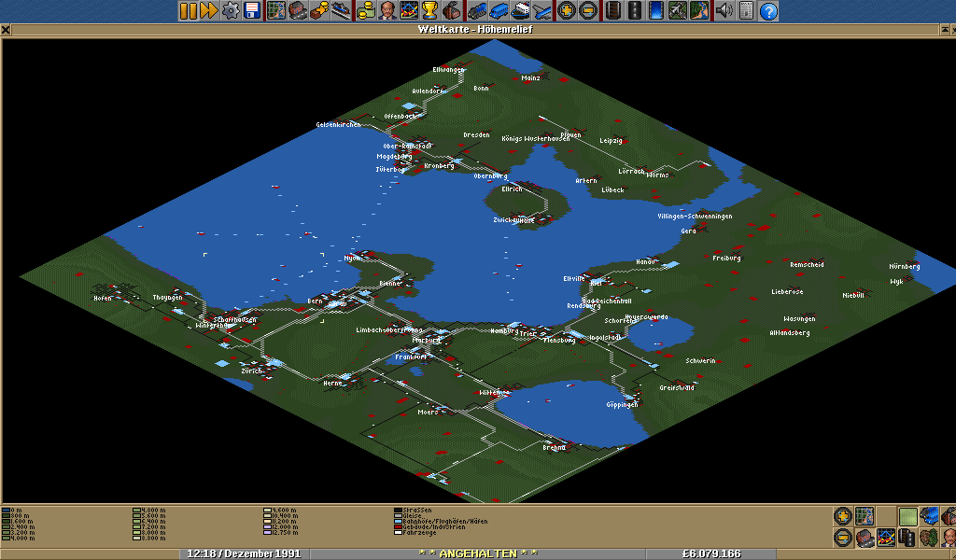The image size is (956, 560).
Task: Open the ships list icon
Action: tap(521, 11)
